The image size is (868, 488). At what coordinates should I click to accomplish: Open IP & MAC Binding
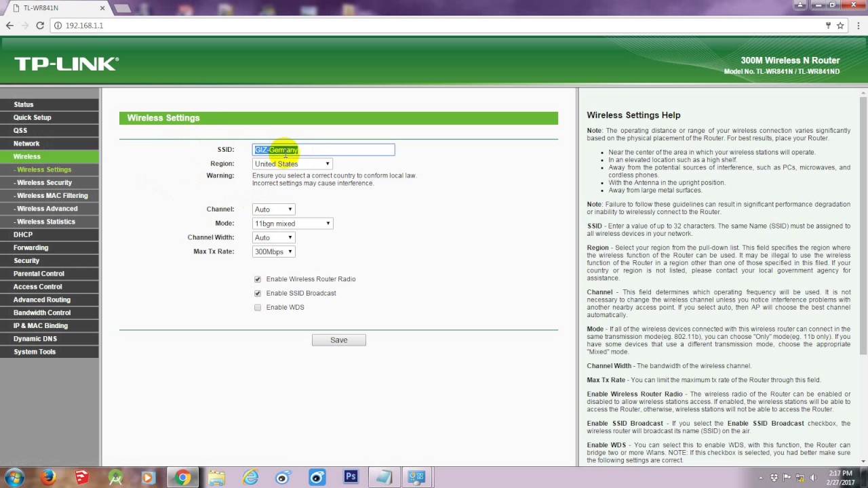click(50, 325)
